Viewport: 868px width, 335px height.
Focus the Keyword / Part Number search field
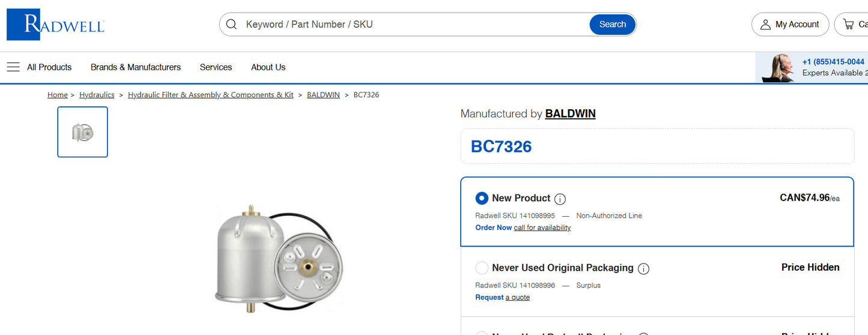[414, 25]
